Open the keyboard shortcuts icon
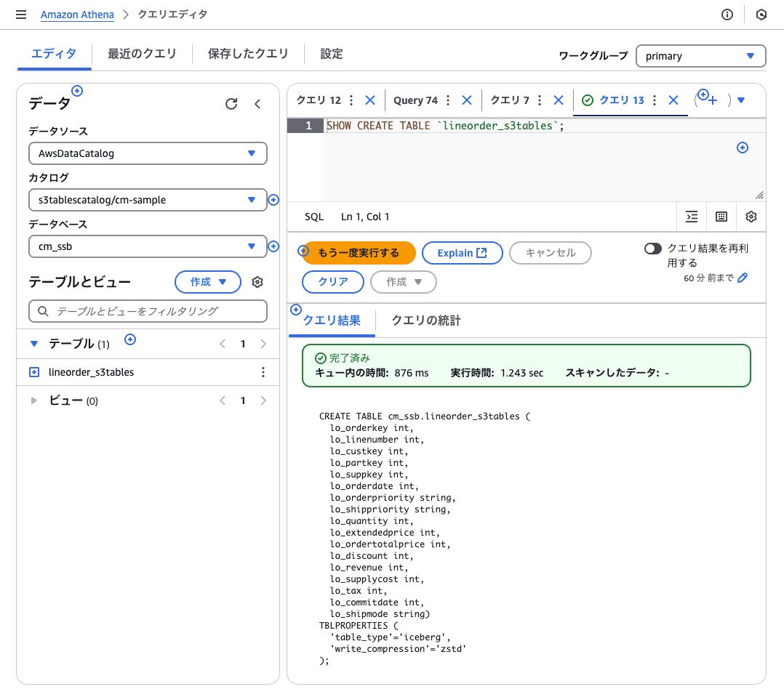 721,217
